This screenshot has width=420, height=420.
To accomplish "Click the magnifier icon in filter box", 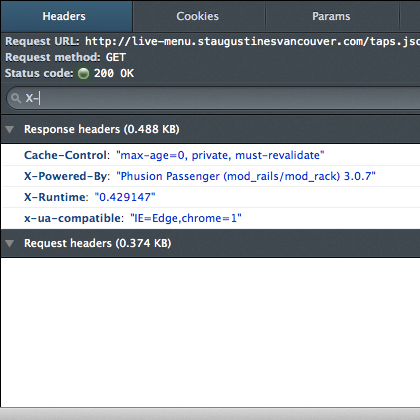I will pos(16,98).
